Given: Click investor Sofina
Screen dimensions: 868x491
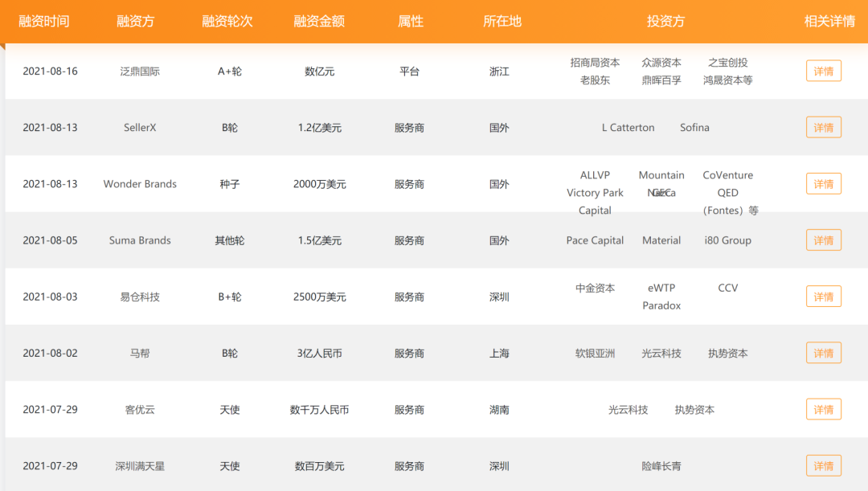Looking at the screenshot, I should pos(694,127).
